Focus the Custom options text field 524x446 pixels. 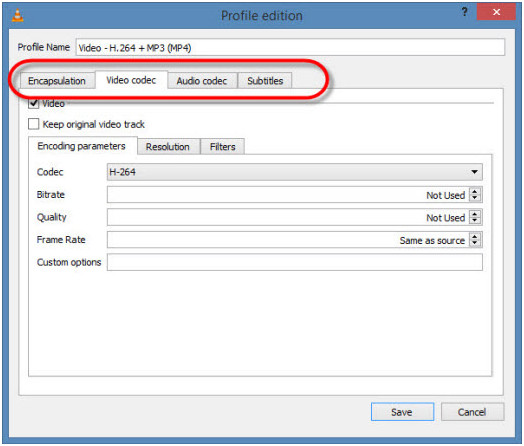295,262
